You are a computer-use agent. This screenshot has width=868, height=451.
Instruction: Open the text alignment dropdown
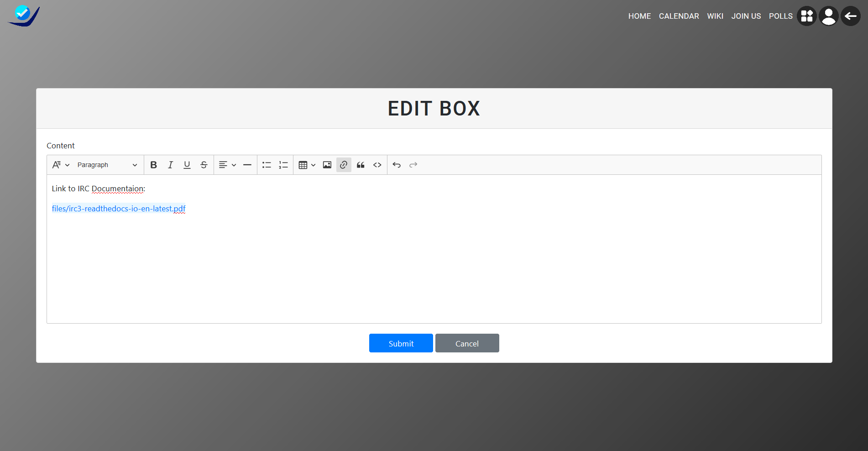(227, 165)
